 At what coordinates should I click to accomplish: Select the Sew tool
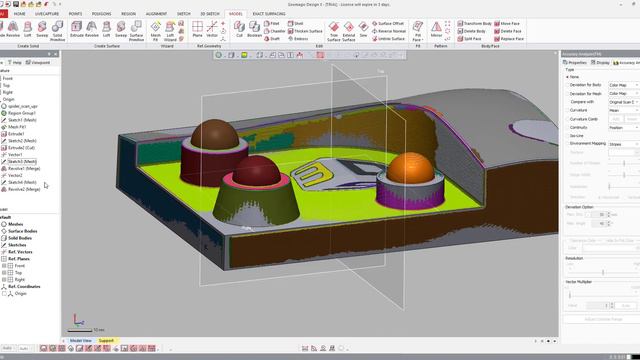pos(363,29)
